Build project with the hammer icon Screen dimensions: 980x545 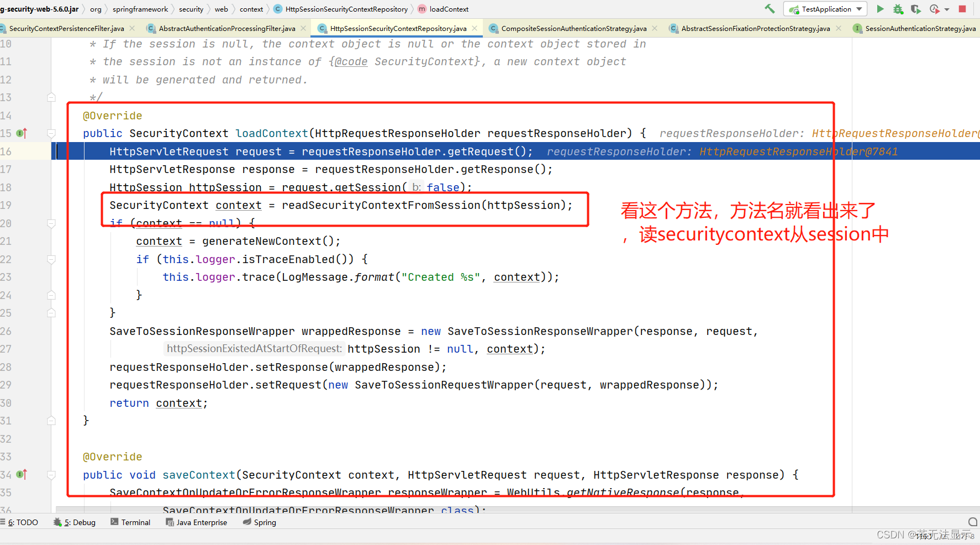[770, 9]
